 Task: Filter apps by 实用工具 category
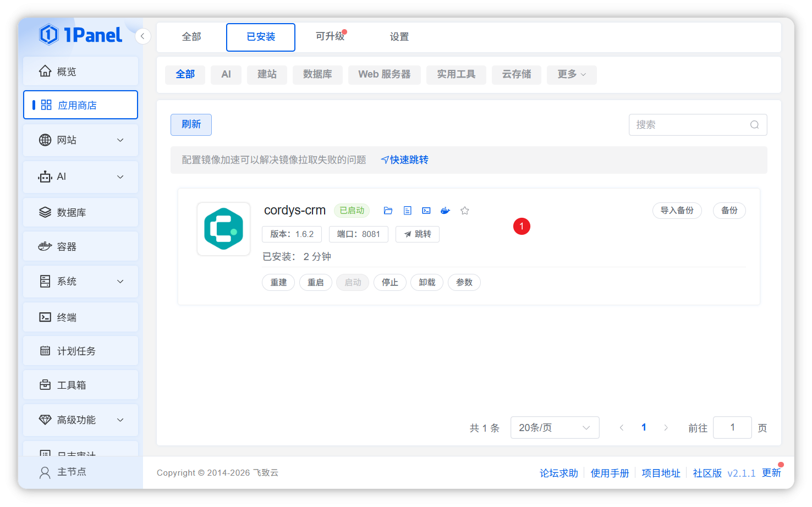point(456,75)
